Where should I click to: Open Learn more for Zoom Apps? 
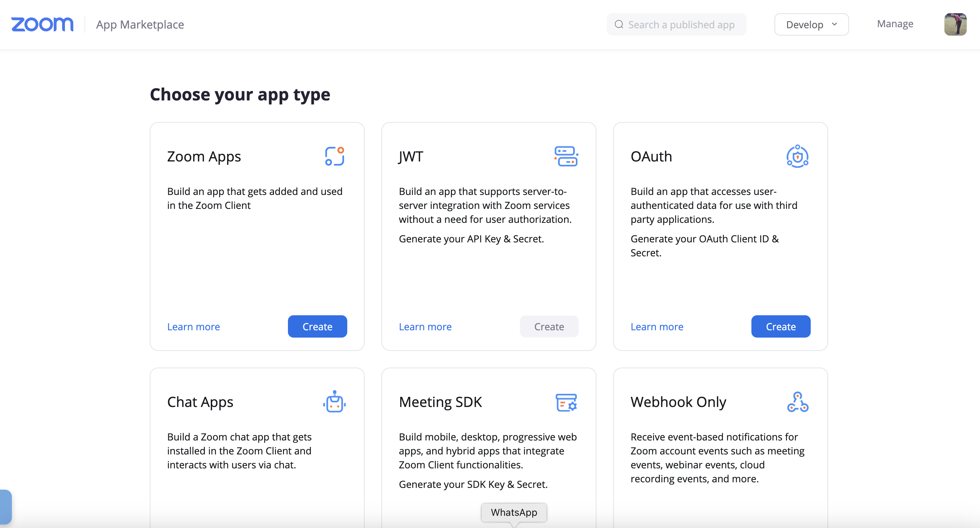tap(194, 326)
